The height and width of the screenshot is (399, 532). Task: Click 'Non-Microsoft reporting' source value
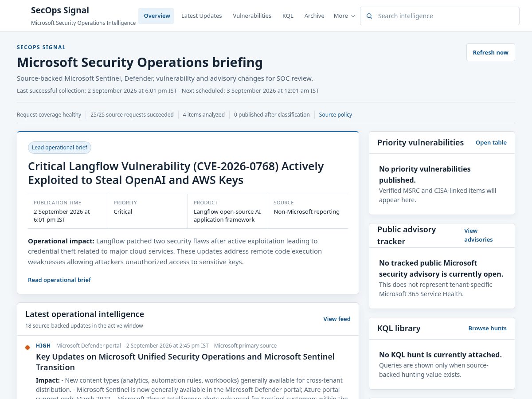306,211
